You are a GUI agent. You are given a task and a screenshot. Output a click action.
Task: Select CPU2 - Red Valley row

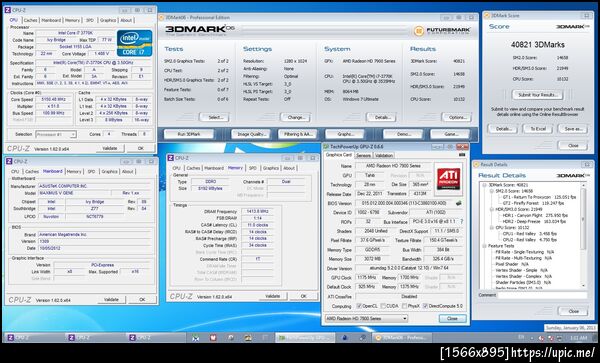coord(530,240)
